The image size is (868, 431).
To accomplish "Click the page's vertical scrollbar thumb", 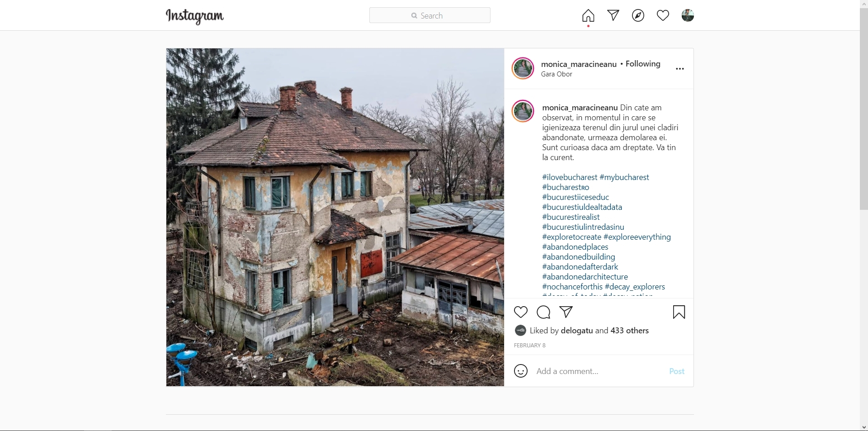I will click(863, 108).
